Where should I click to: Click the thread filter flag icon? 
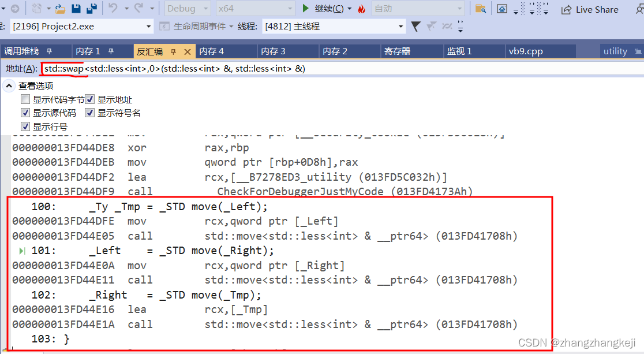click(x=415, y=27)
